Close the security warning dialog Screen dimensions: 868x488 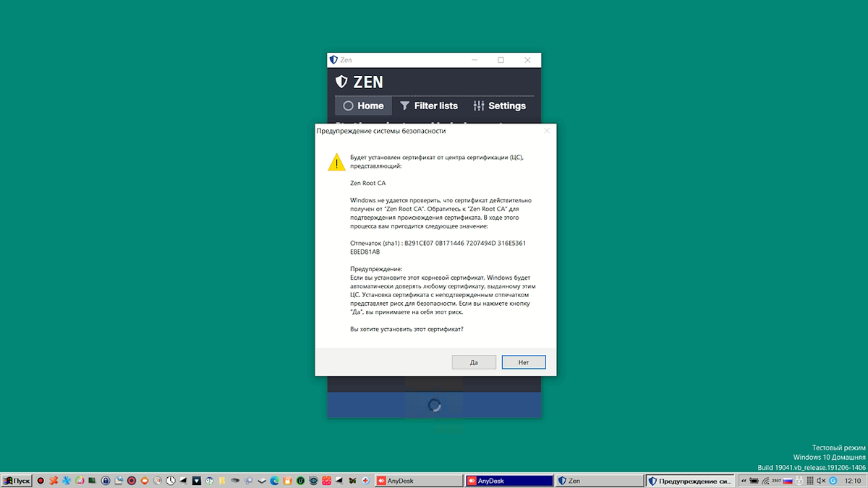[x=547, y=131]
